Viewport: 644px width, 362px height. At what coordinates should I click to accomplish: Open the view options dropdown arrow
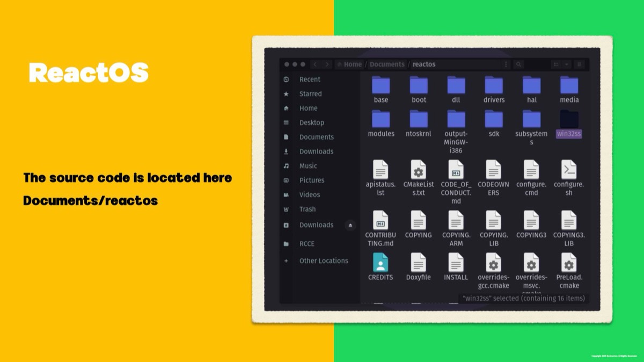pyautogui.click(x=567, y=64)
